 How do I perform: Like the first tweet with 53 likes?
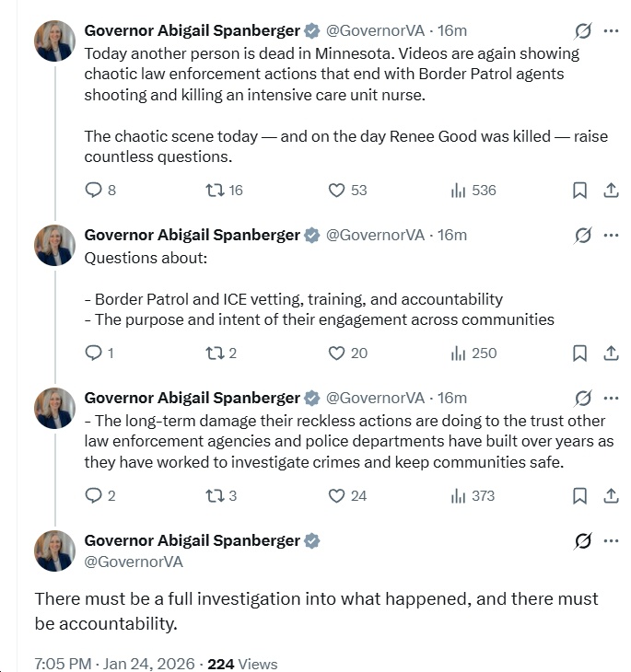tap(337, 191)
